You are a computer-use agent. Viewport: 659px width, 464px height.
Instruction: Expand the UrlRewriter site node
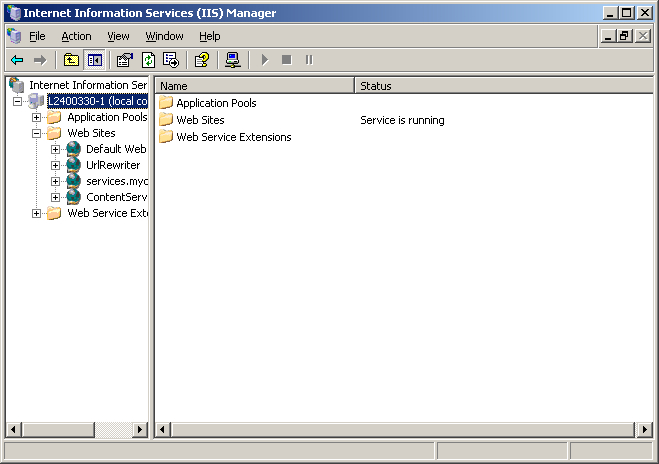click(x=55, y=165)
